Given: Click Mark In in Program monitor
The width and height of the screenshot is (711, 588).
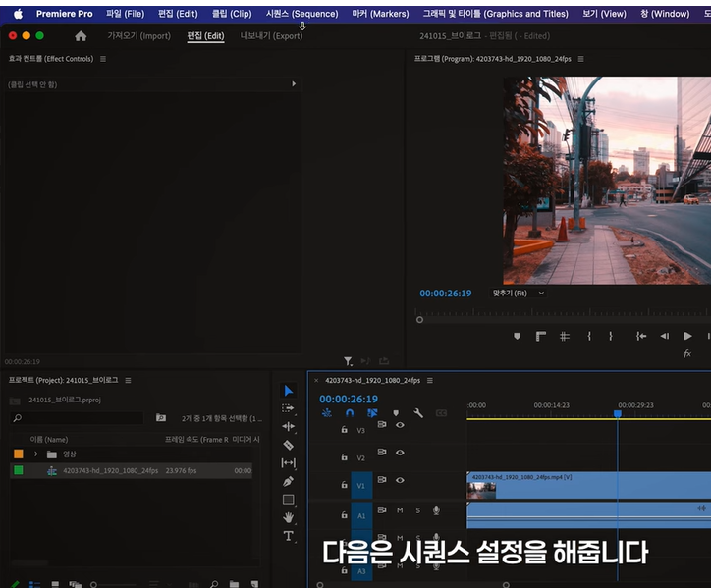Looking at the screenshot, I should point(589,336).
